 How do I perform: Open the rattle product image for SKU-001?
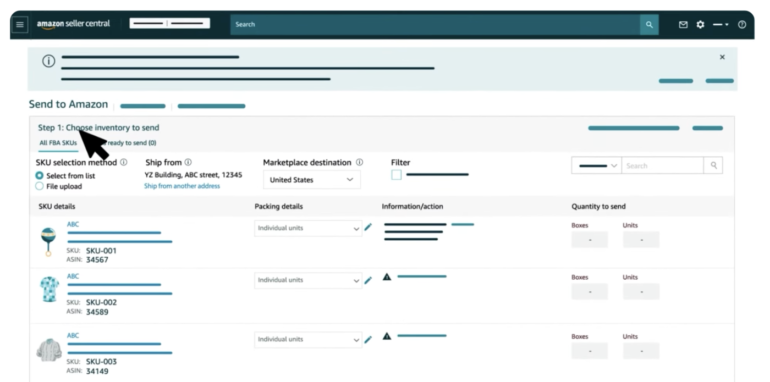click(49, 242)
